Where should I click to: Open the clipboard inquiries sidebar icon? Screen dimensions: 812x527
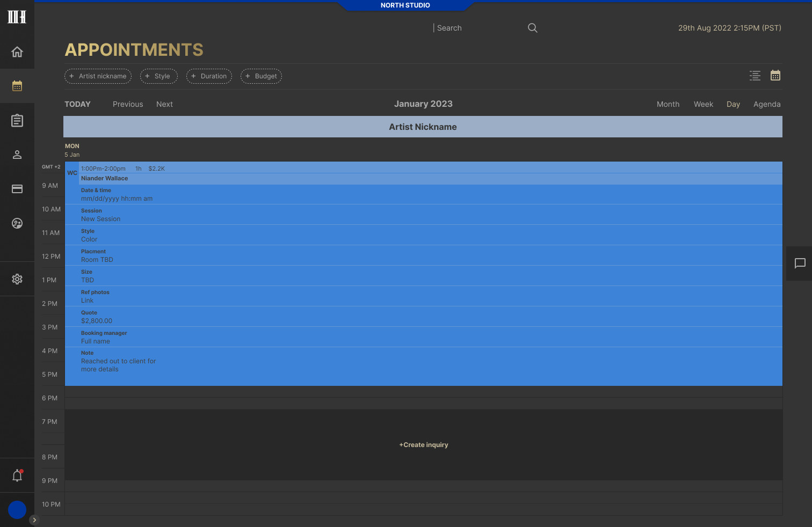coord(17,120)
